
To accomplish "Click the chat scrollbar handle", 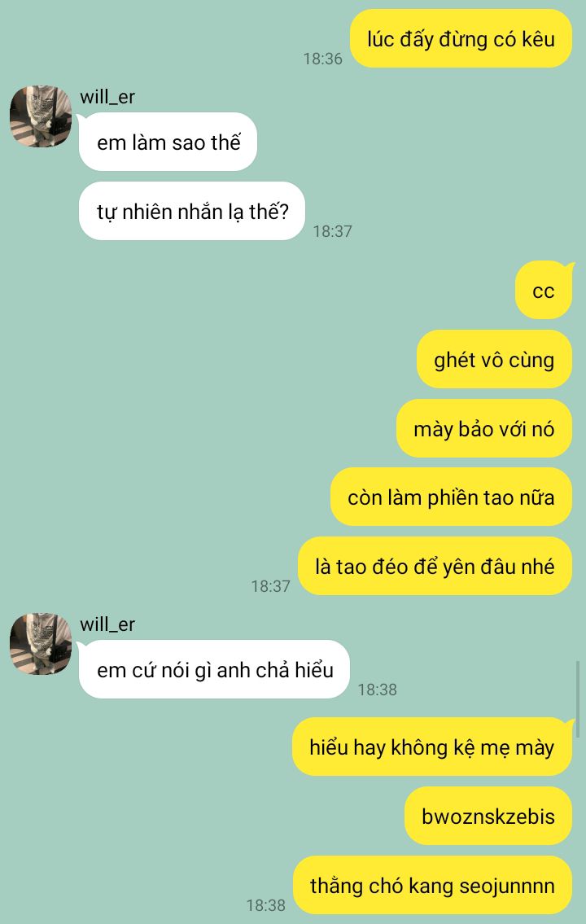I will (x=578, y=698).
